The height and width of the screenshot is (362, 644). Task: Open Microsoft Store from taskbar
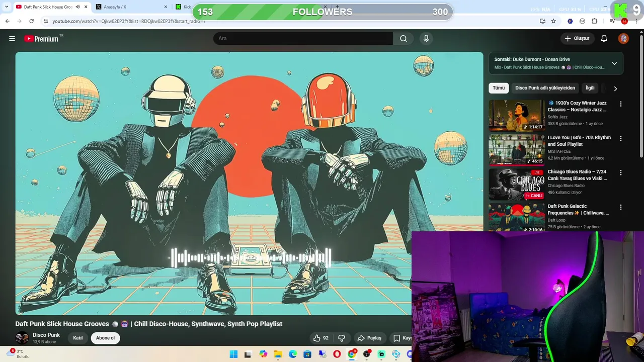coord(307,354)
